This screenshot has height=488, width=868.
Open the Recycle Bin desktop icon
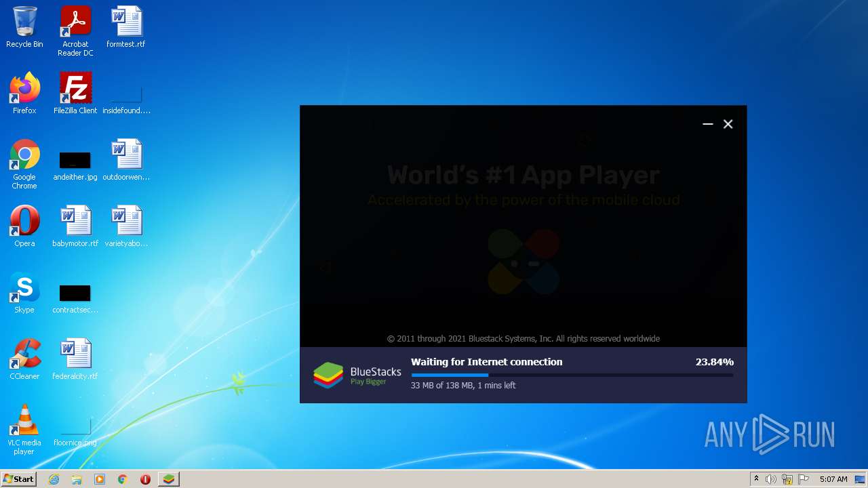coord(24,27)
